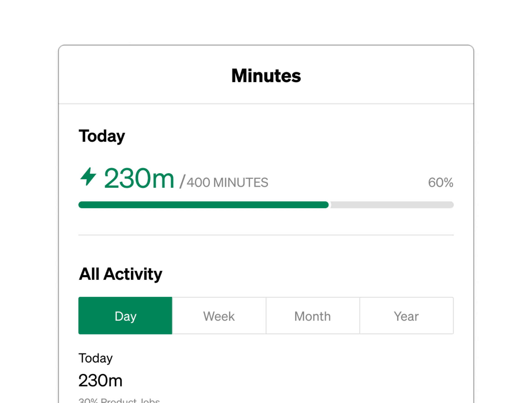The image size is (532, 403).
Task: Click the gray unfilled portion of progress bar
Action: (392, 205)
